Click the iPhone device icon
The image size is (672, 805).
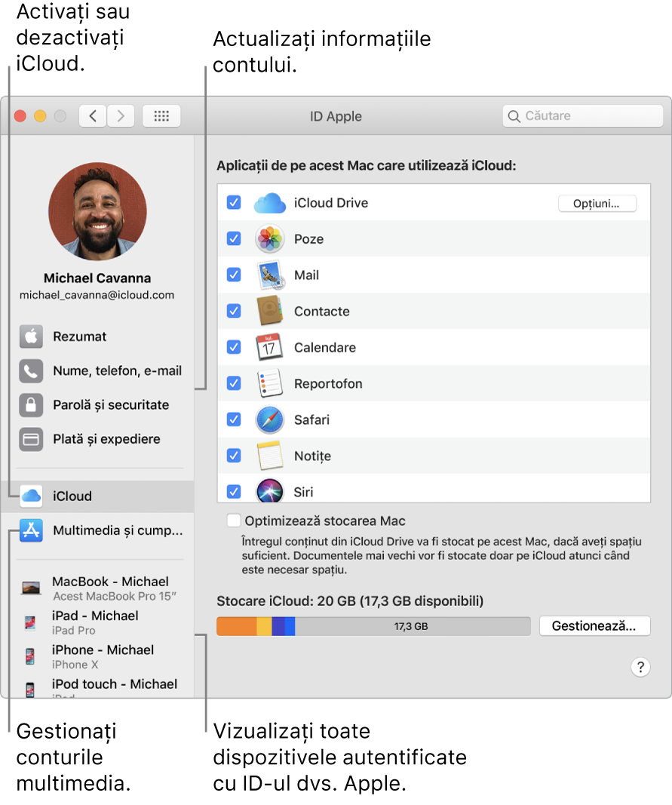[x=30, y=656]
